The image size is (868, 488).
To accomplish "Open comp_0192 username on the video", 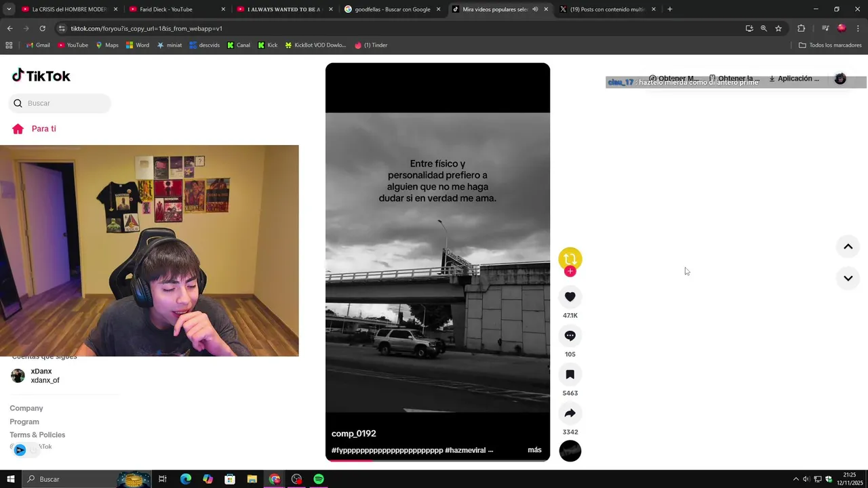I will (x=353, y=433).
